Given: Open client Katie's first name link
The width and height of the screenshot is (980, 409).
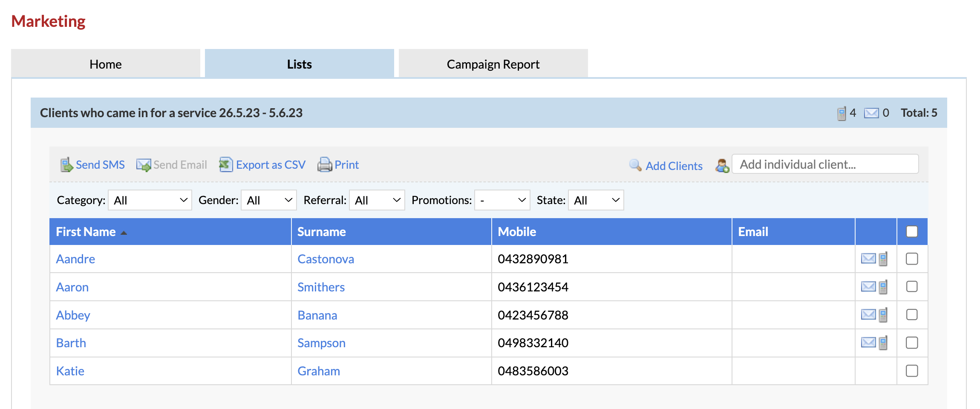Looking at the screenshot, I should pos(70,371).
